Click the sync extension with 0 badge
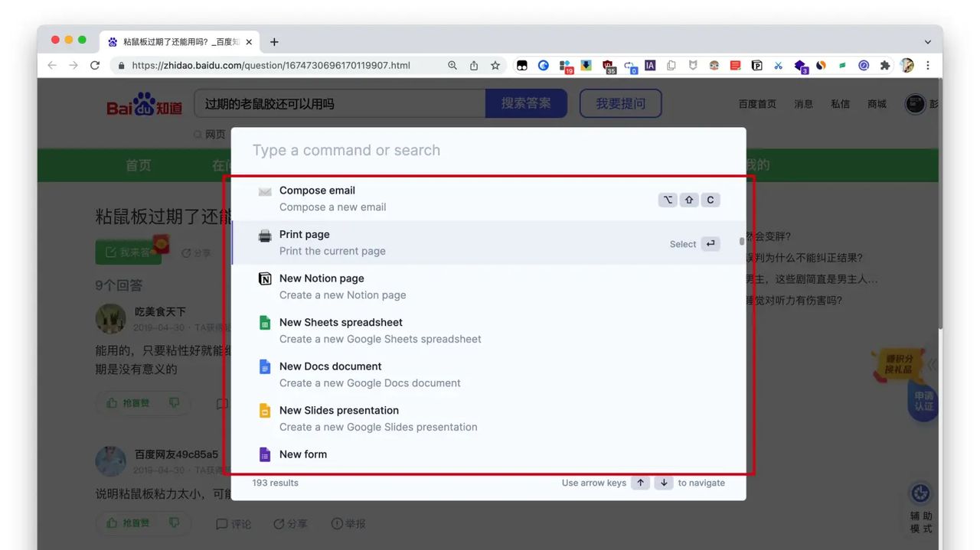This screenshot has height=550, width=980. tap(629, 67)
